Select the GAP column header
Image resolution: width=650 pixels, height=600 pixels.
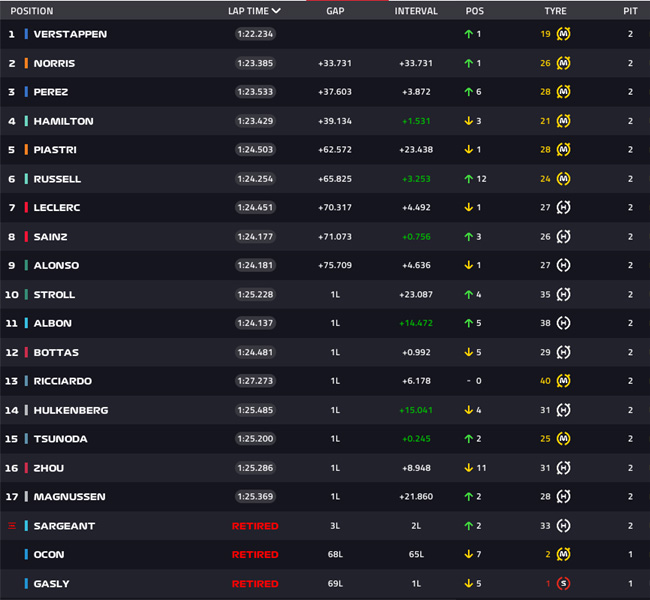[335, 11]
